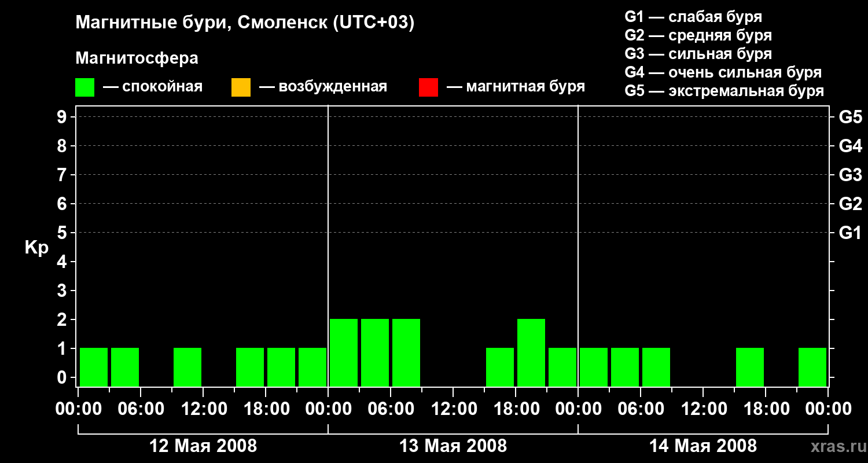
Task: Click the red магнитная буря legend swatch
Action: (x=428, y=87)
